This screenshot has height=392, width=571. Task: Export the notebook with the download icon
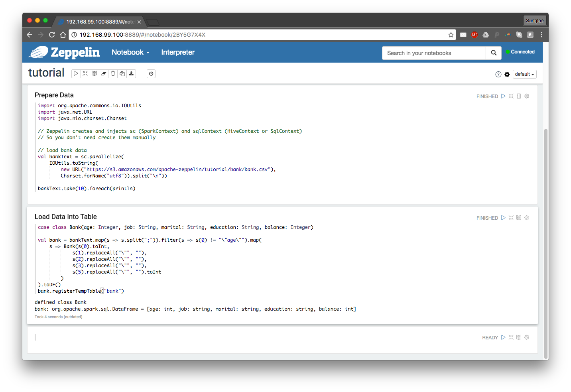pos(131,74)
